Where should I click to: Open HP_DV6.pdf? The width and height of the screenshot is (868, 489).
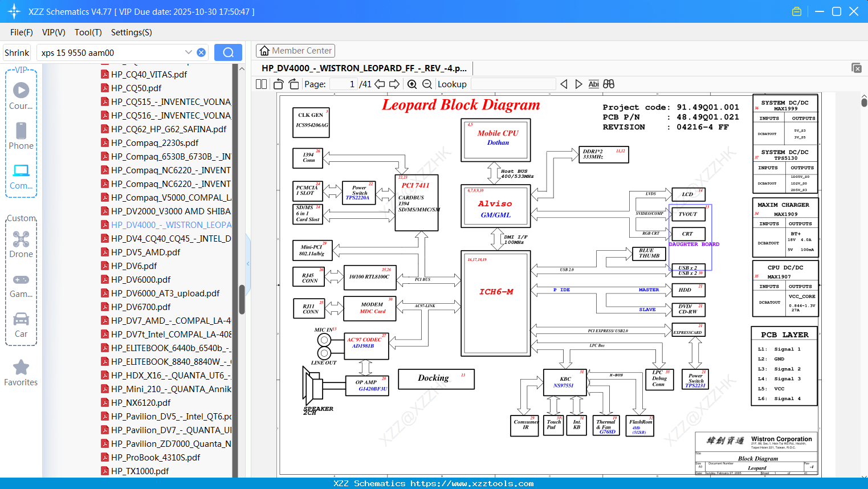[134, 266]
